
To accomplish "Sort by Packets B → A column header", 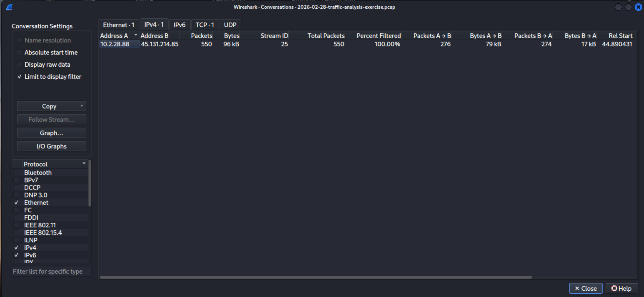I will tap(528, 36).
